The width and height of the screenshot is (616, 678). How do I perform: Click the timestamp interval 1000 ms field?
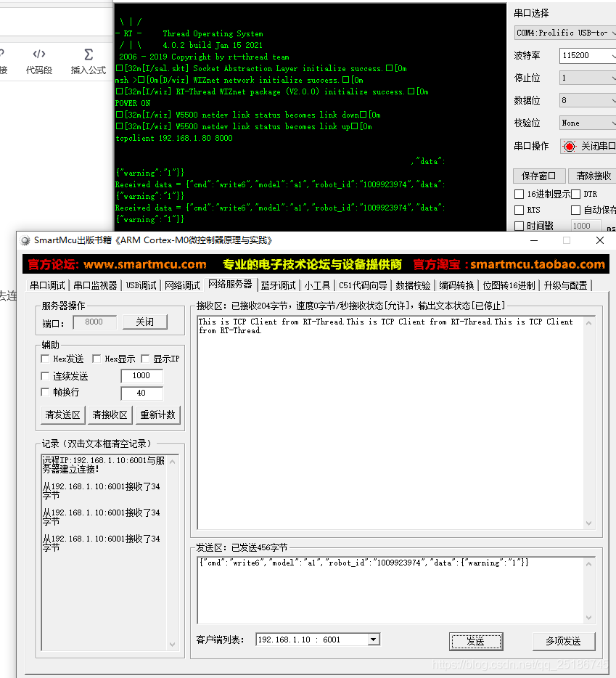tap(586, 226)
